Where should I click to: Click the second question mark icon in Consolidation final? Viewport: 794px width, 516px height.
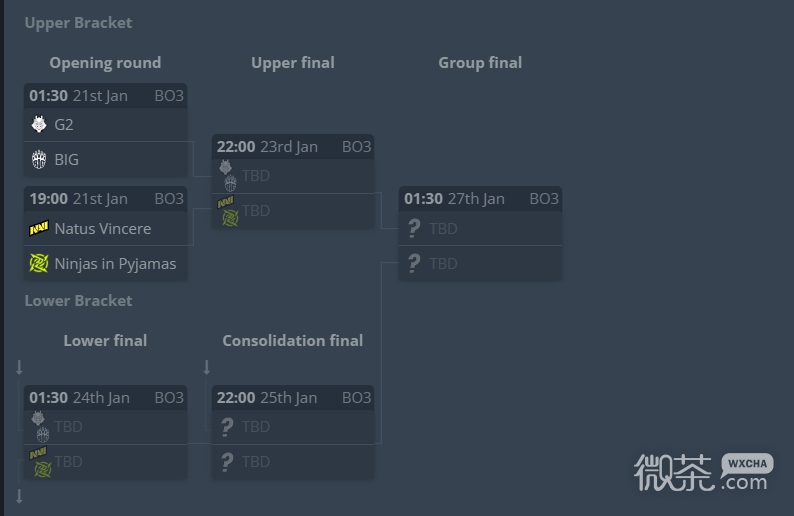(227, 462)
